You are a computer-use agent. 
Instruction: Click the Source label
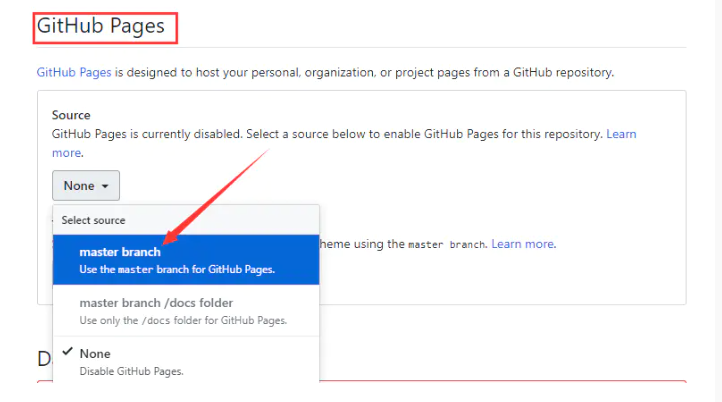click(x=71, y=115)
